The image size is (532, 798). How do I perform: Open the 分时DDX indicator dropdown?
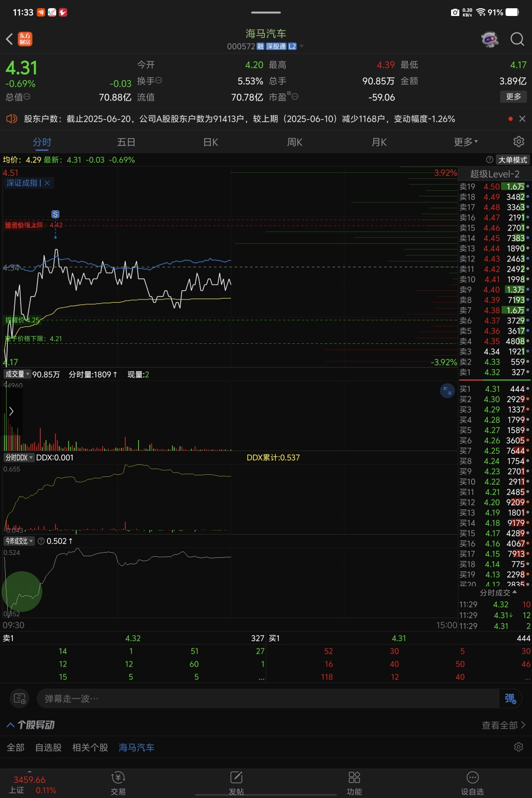point(19,457)
